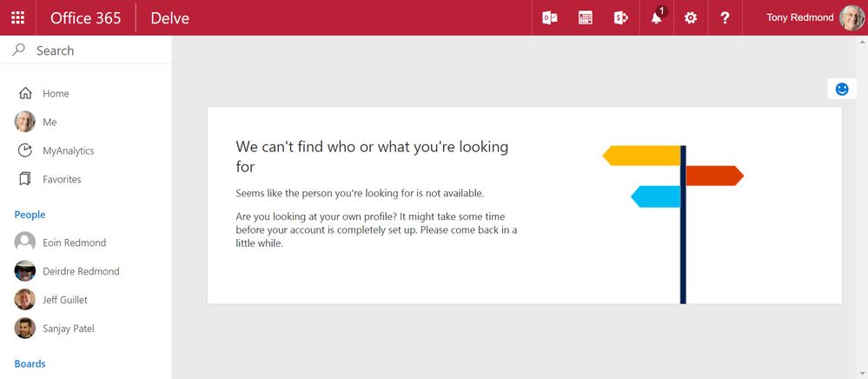The image size is (868, 379).
Task: Open Outlook mail icon in header
Action: [x=550, y=17]
